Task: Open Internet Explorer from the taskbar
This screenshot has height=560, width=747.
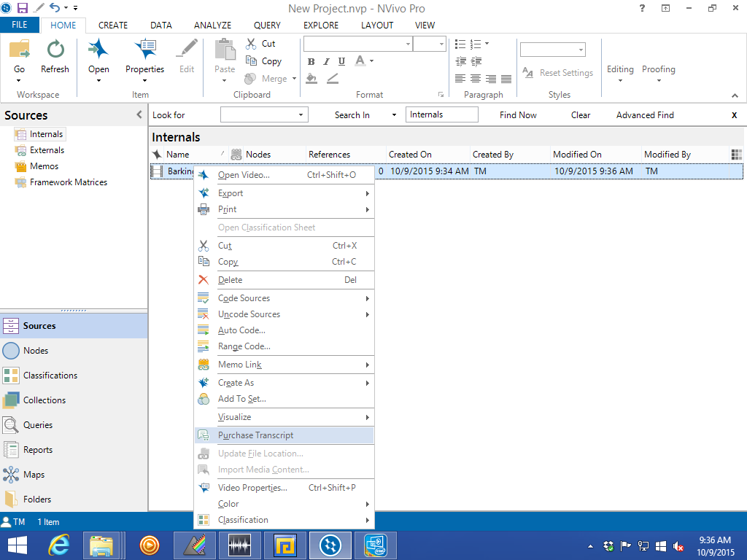Action: [x=58, y=545]
